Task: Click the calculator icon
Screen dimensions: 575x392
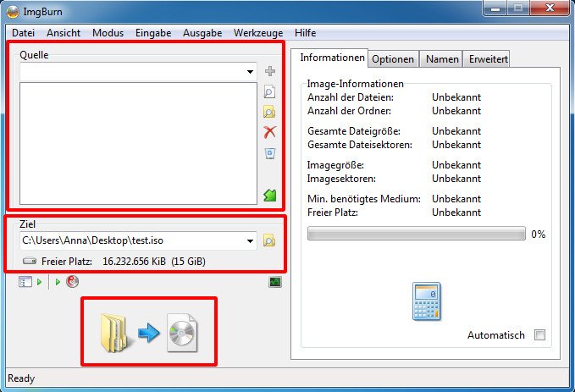Action: (x=427, y=301)
